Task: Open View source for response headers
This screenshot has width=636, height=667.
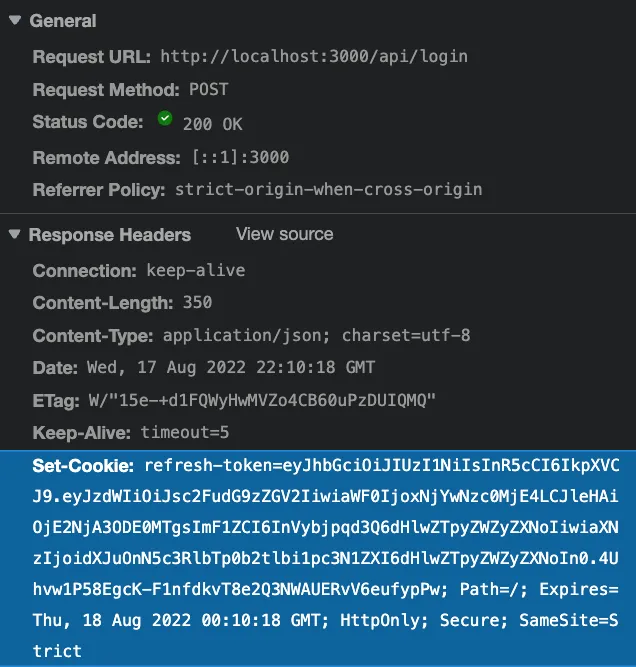Action: (x=285, y=234)
